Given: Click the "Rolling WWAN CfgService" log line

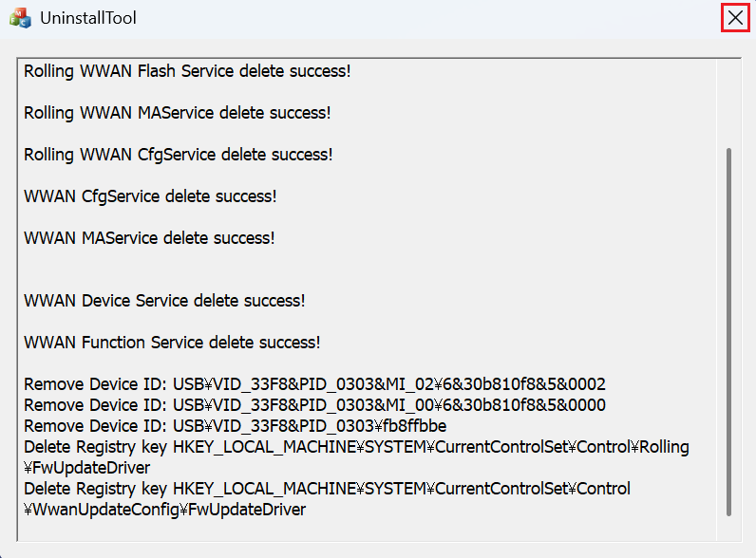Looking at the screenshot, I should tap(178, 155).
